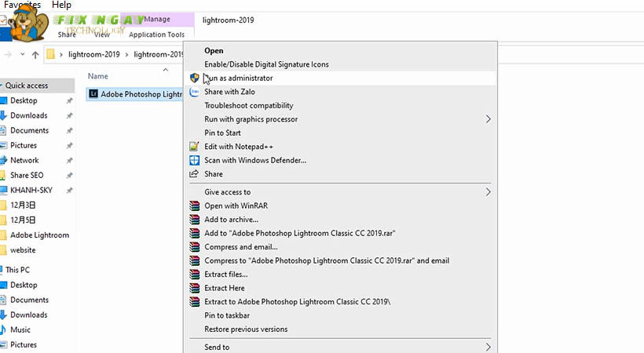Viewport: 644px width, 353px height.
Task: Choose Troubleshoot compatibility
Action: [249, 106]
